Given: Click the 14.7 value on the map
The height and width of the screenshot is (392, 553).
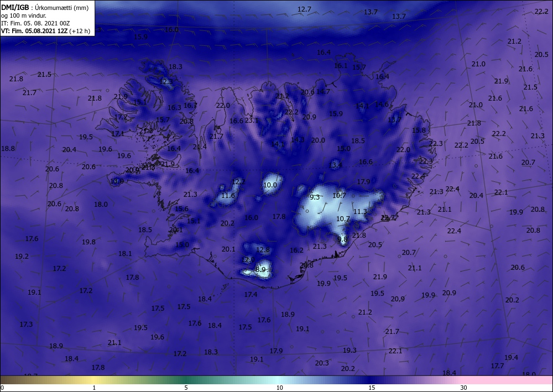Looking at the screenshot, I should coord(323,92).
